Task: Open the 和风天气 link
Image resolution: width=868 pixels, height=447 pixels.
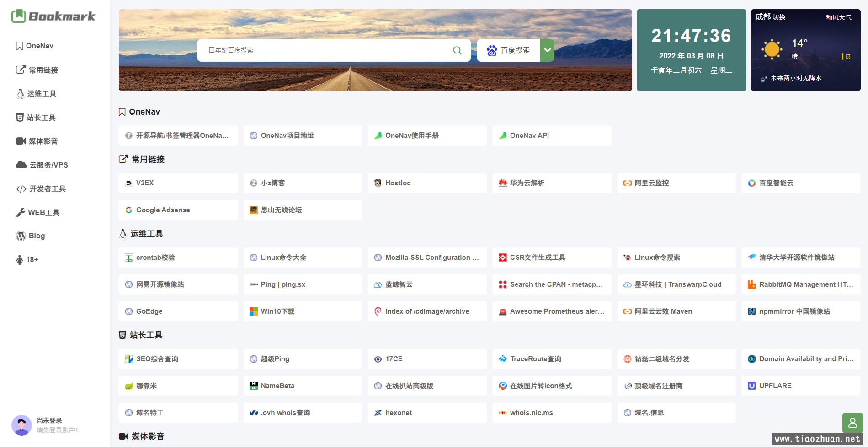Action: 838,17
